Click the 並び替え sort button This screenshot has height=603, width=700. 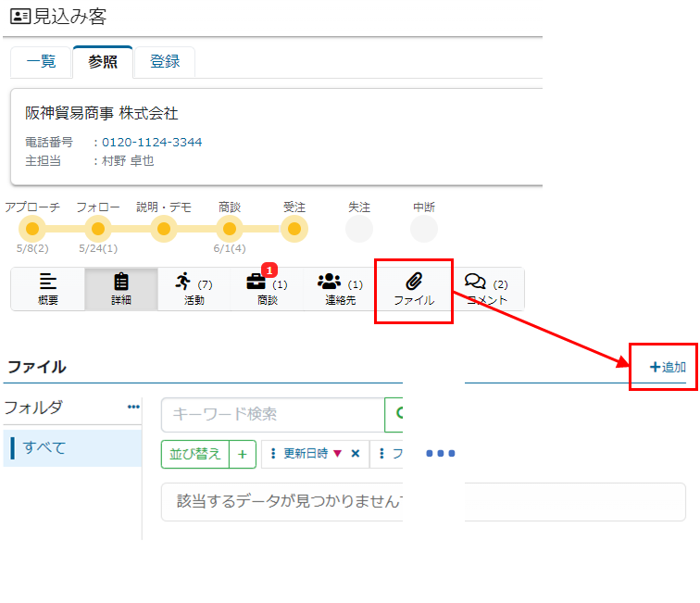194,454
